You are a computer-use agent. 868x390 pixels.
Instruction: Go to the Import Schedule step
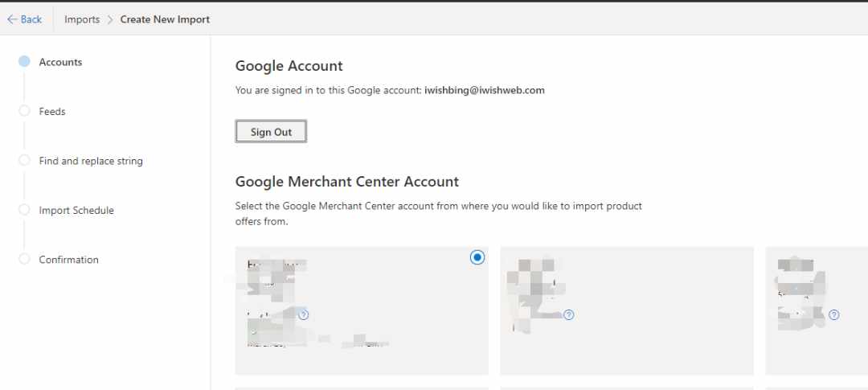(76, 210)
